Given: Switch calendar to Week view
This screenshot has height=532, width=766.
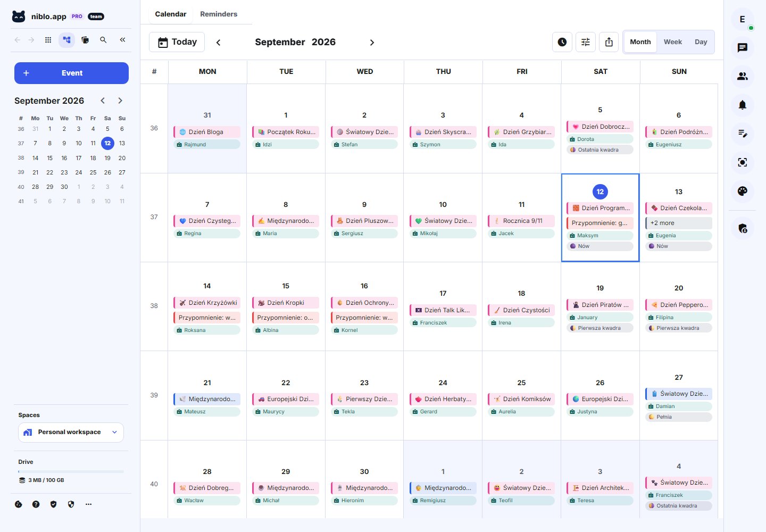Looking at the screenshot, I should [x=672, y=42].
